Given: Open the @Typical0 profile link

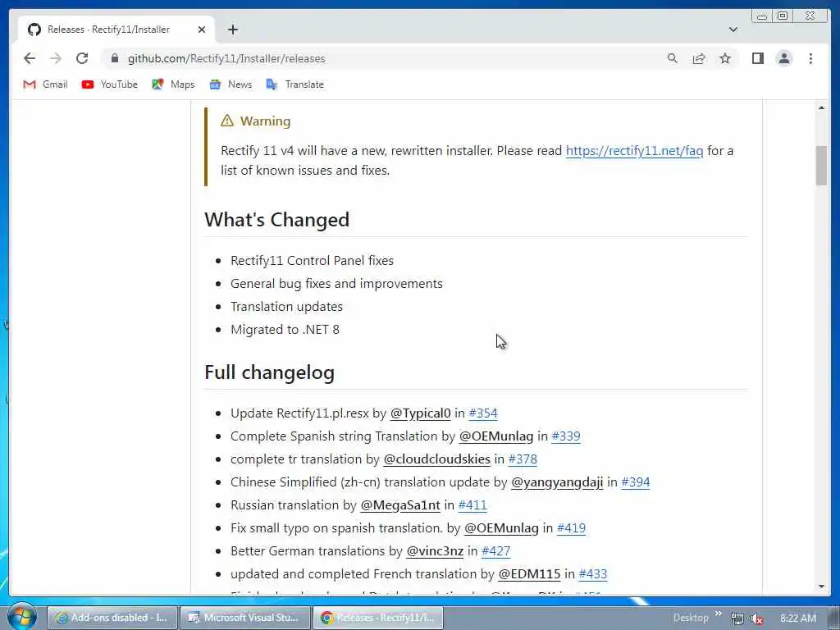Looking at the screenshot, I should [x=420, y=413].
